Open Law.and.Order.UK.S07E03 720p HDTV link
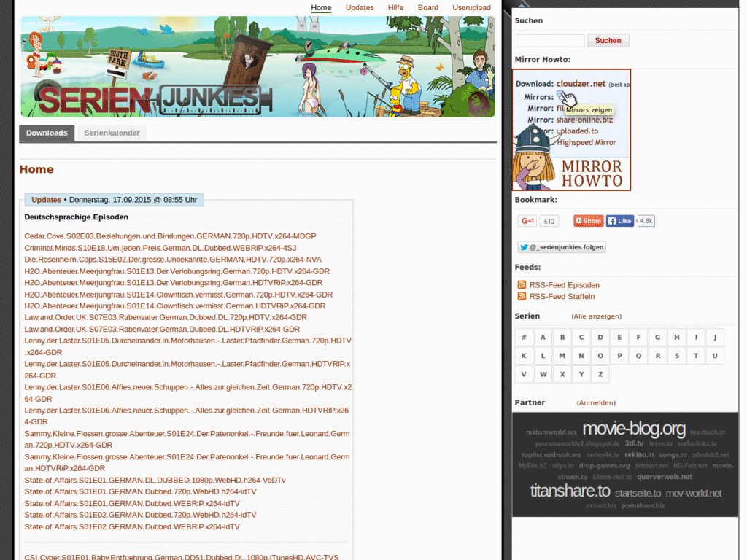This screenshot has height=560, width=747. pyautogui.click(x=166, y=318)
